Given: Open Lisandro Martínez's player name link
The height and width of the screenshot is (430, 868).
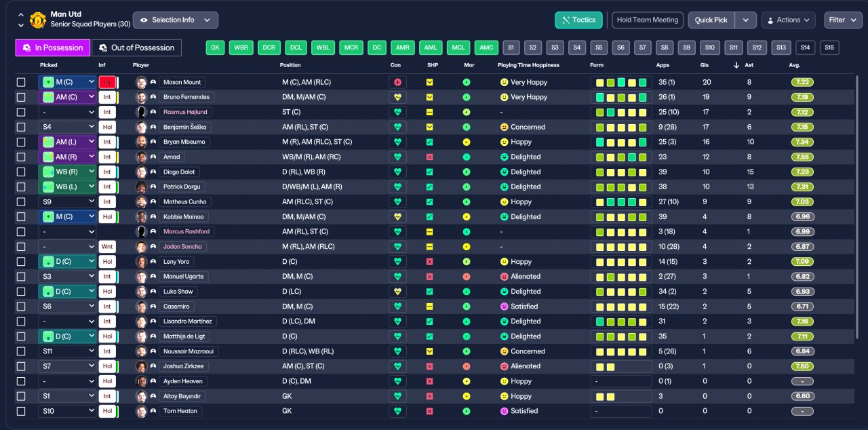Looking at the screenshot, I should (188, 321).
